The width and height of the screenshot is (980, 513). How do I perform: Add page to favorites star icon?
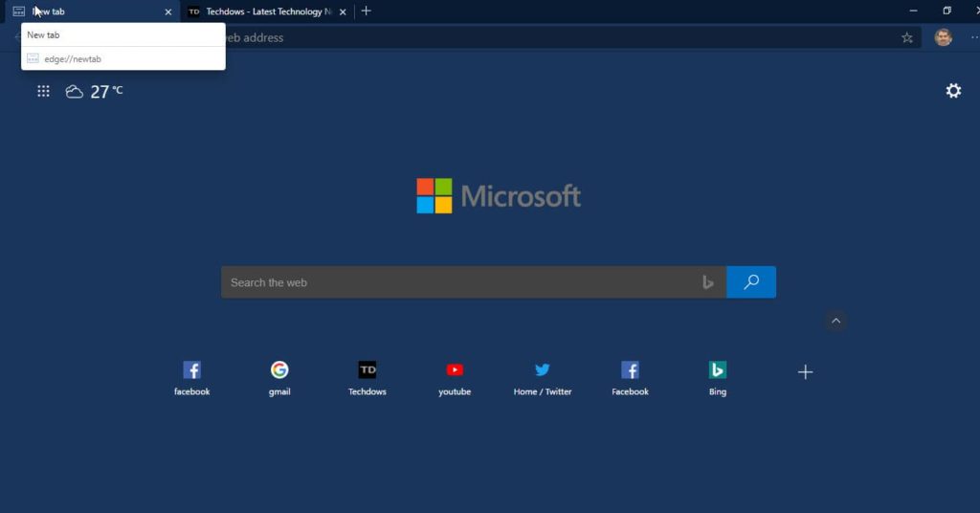907,37
